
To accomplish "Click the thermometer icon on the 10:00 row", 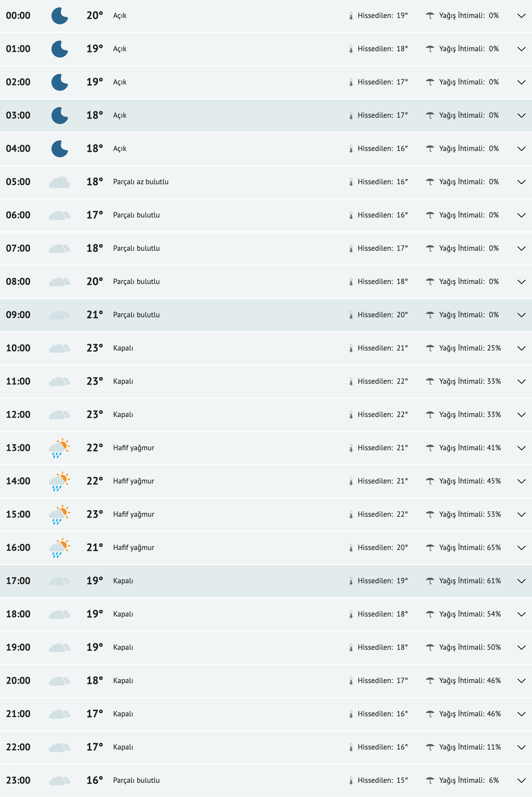I will click(x=351, y=348).
